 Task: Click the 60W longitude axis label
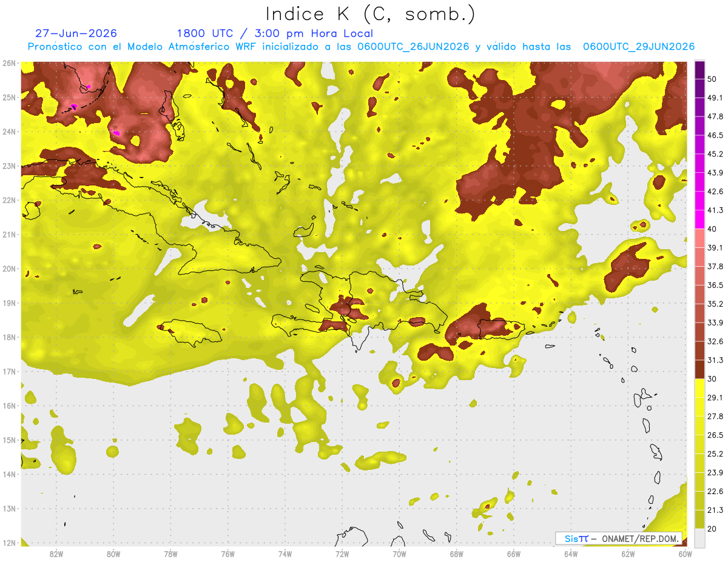(x=685, y=554)
